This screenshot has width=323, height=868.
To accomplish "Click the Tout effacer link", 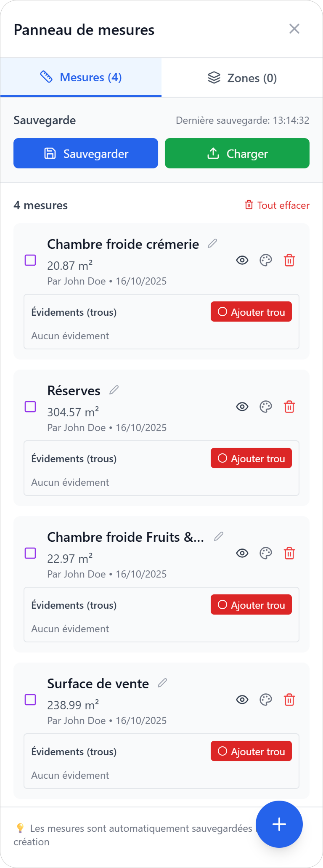I will 277,205.
